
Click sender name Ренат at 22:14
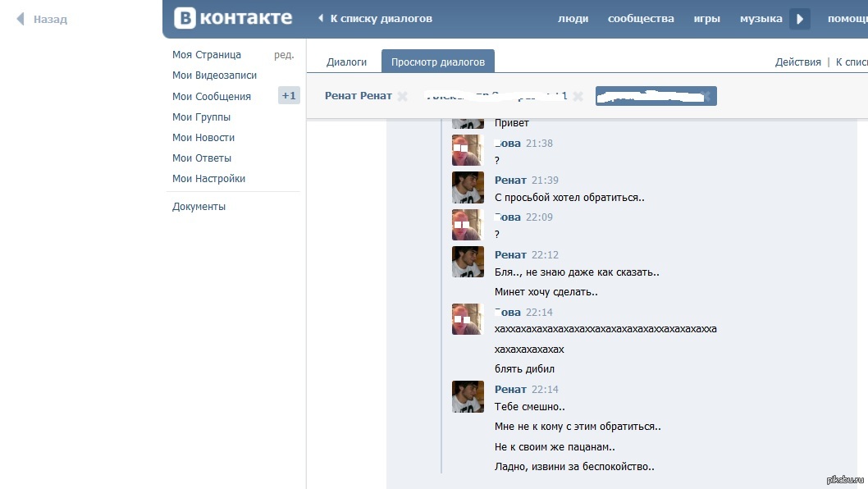[510, 390]
